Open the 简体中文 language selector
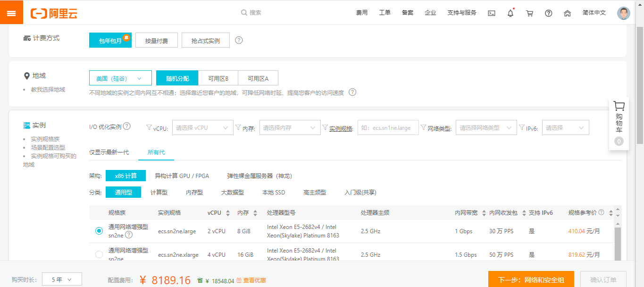 594,13
